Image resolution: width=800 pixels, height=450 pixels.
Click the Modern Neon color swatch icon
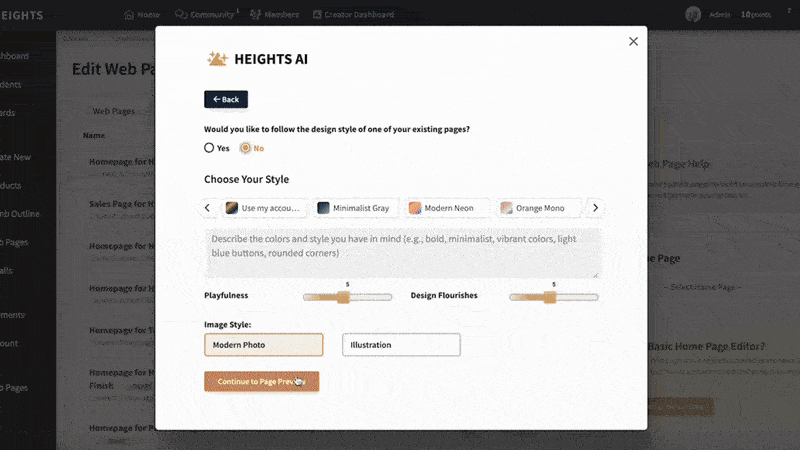[x=415, y=208]
